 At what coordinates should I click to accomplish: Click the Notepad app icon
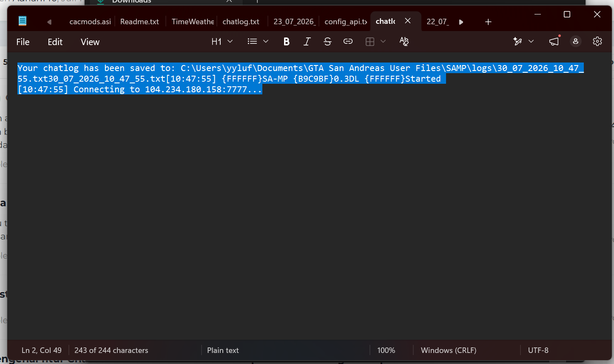pyautogui.click(x=23, y=21)
